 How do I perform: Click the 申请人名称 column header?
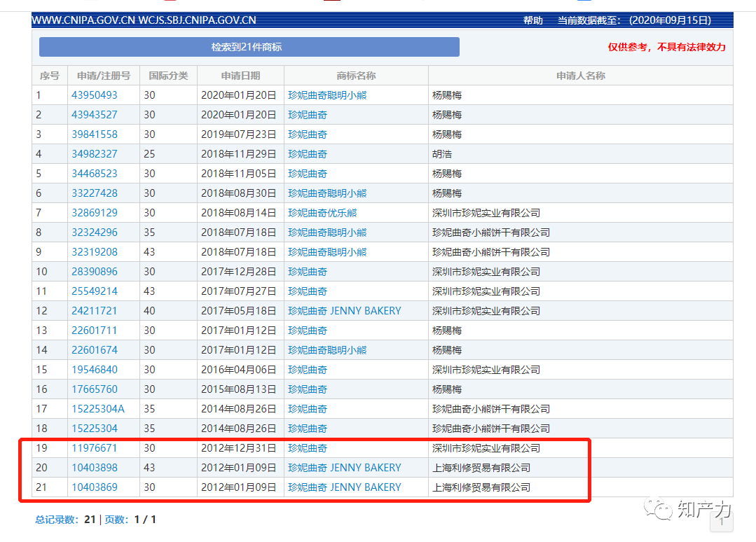click(581, 76)
